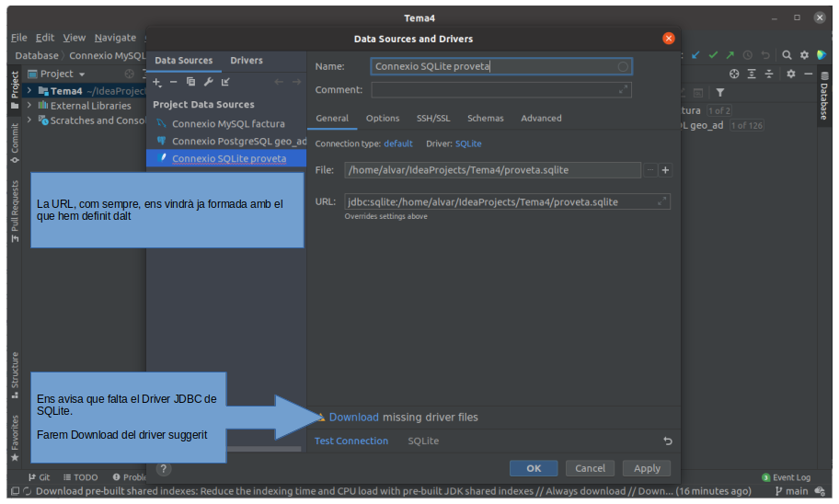Revert changes with the undo arrow icon
Image resolution: width=839 pixels, height=504 pixels.
pos(668,441)
